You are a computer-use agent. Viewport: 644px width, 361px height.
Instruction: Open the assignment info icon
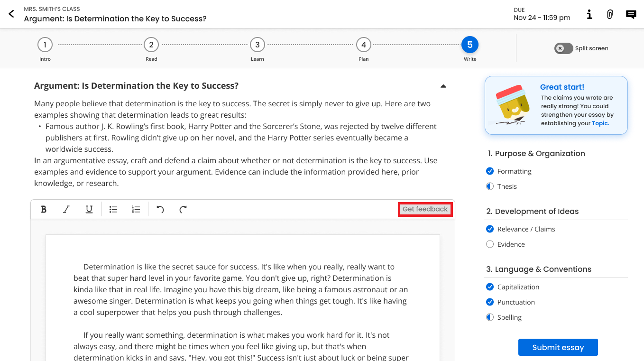(589, 14)
